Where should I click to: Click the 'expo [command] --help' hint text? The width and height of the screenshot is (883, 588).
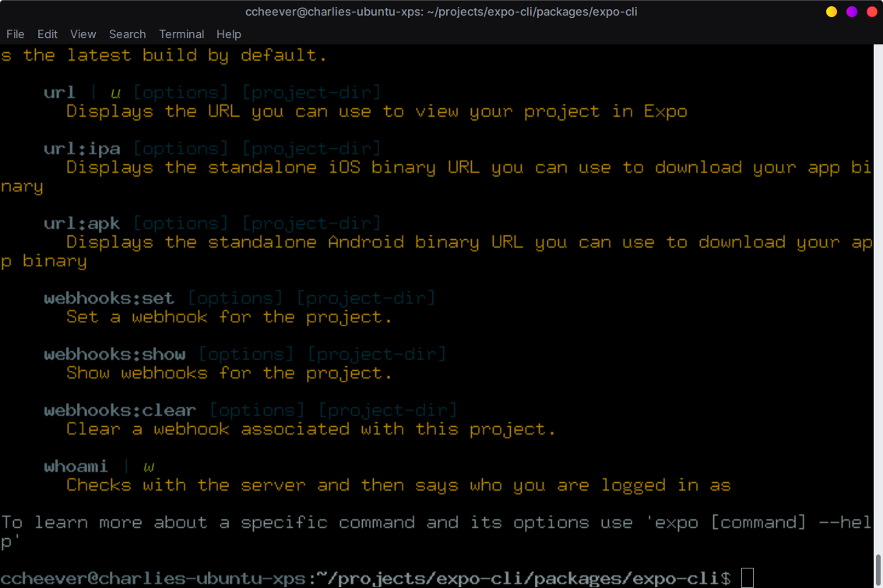point(759,522)
